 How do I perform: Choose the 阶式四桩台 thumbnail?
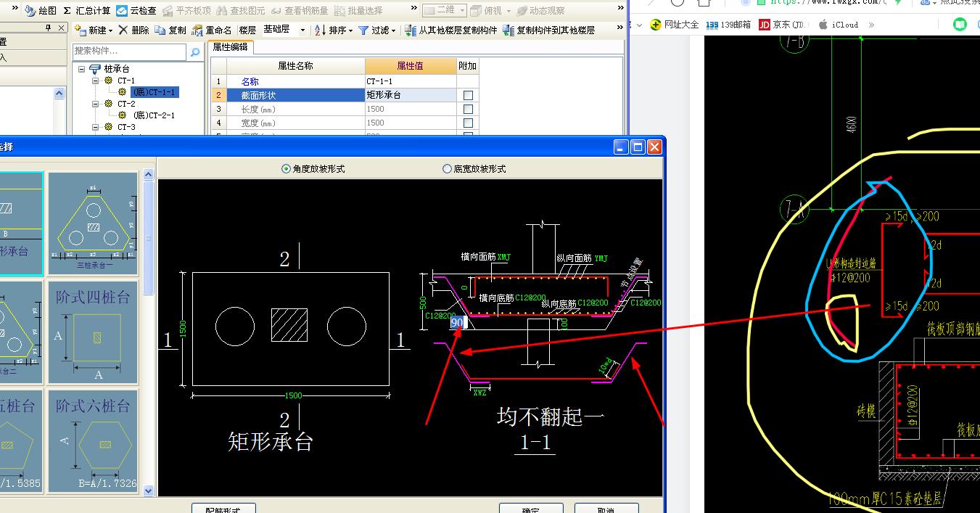coord(93,332)
